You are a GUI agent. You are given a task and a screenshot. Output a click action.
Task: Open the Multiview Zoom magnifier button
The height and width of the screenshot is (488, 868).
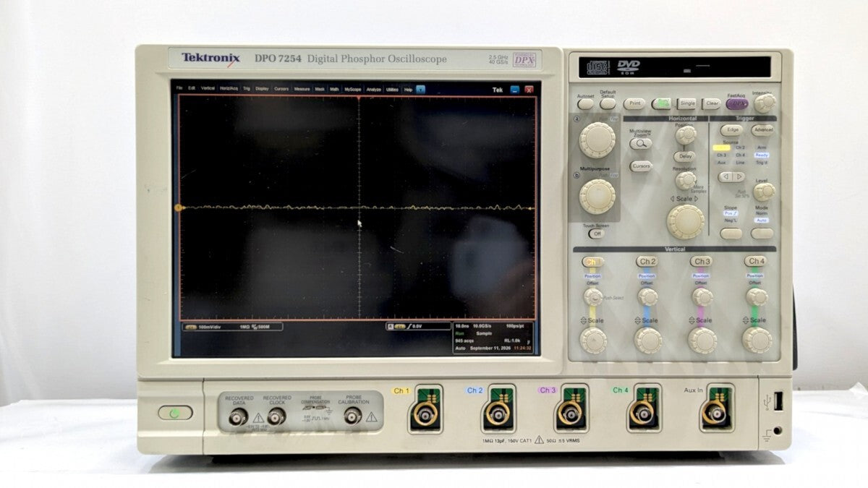tap(641, 143)
